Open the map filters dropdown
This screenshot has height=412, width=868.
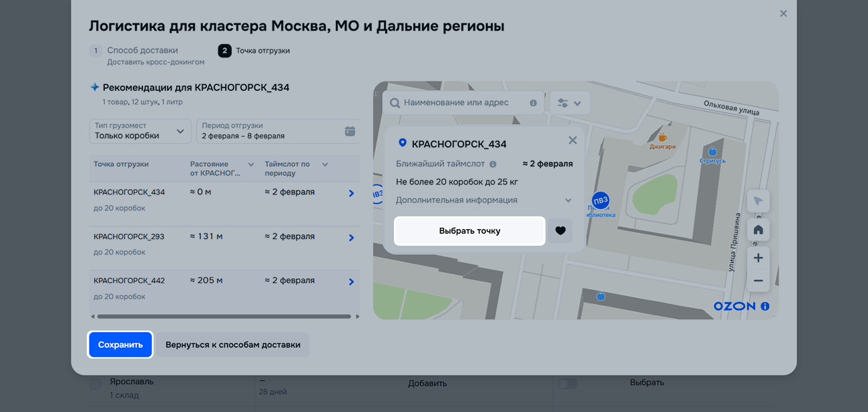(x=570, y=104)
